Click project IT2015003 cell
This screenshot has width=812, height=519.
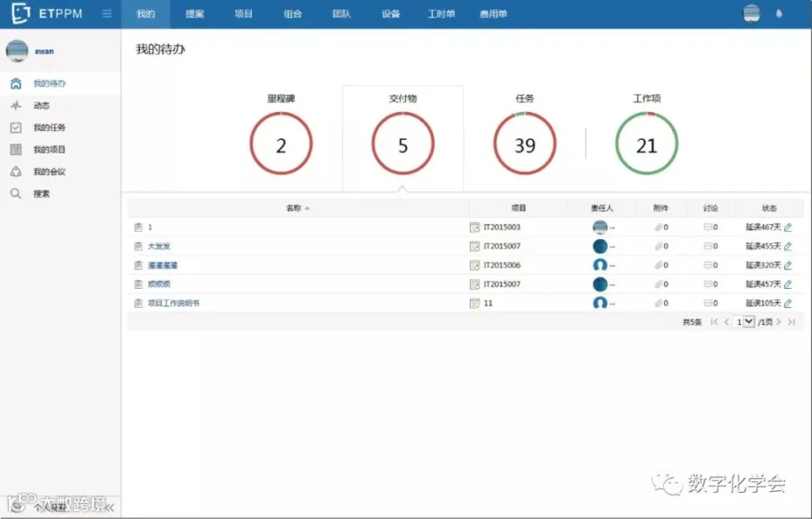[502, 227]
